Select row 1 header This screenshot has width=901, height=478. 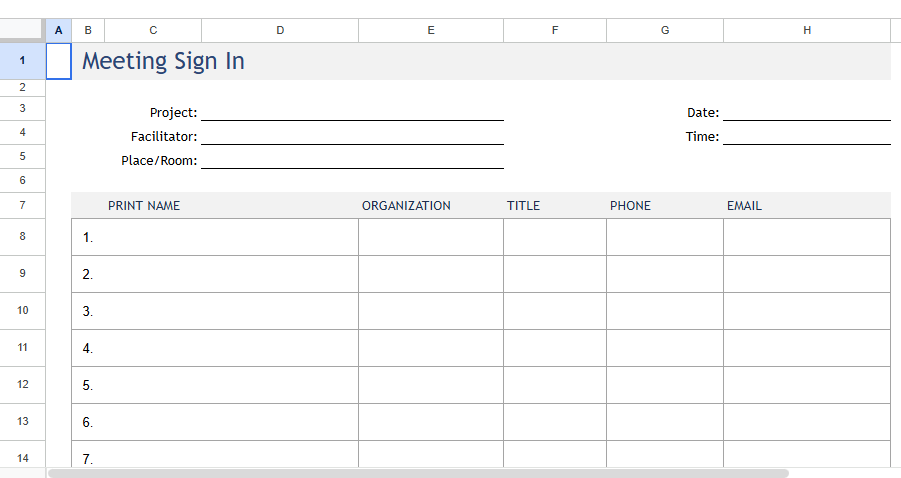click(22, 61)
